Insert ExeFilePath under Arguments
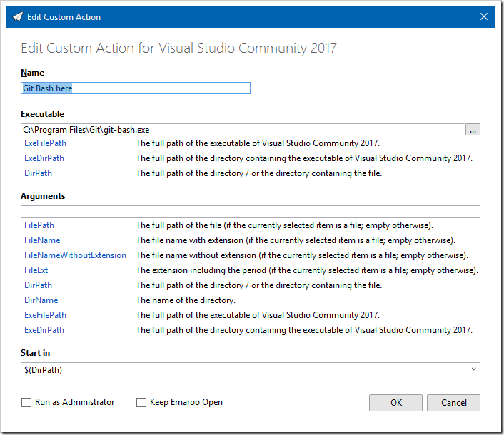The image size is (504, 435). pos(45,315)
